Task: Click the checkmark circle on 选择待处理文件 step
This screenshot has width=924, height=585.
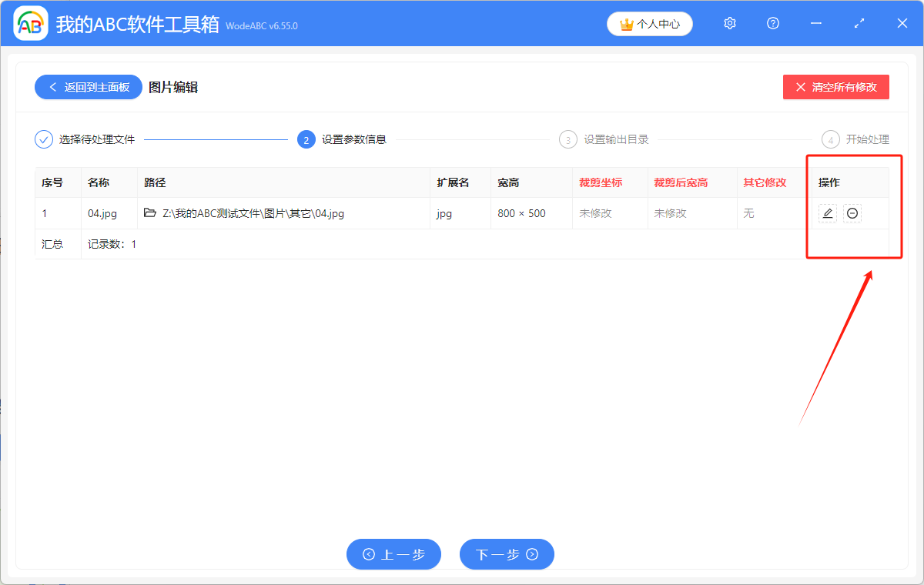Action: tap(43, 139)
